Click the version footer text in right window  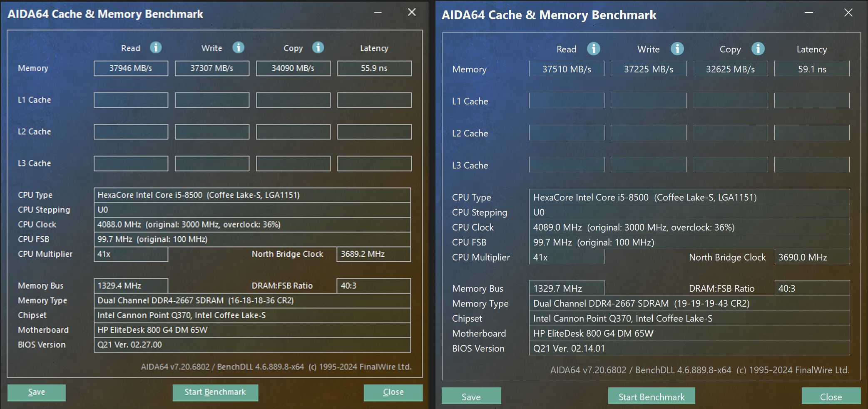(x=700, y=370)
